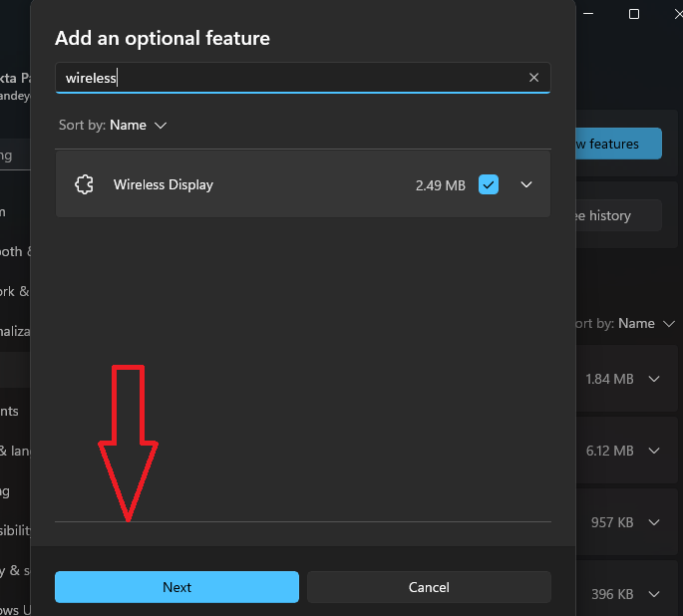Expand the 957 KB feature chevron
The height and width of the screenshot is (616, 683).
(655, 522)
